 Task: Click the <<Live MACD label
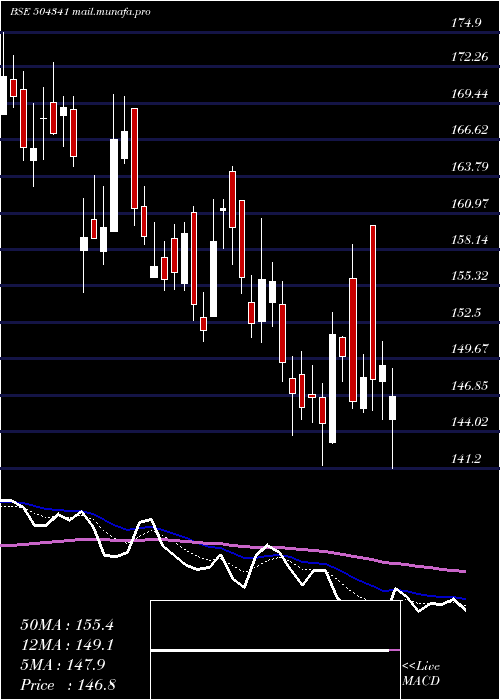(x=421, y=674)
